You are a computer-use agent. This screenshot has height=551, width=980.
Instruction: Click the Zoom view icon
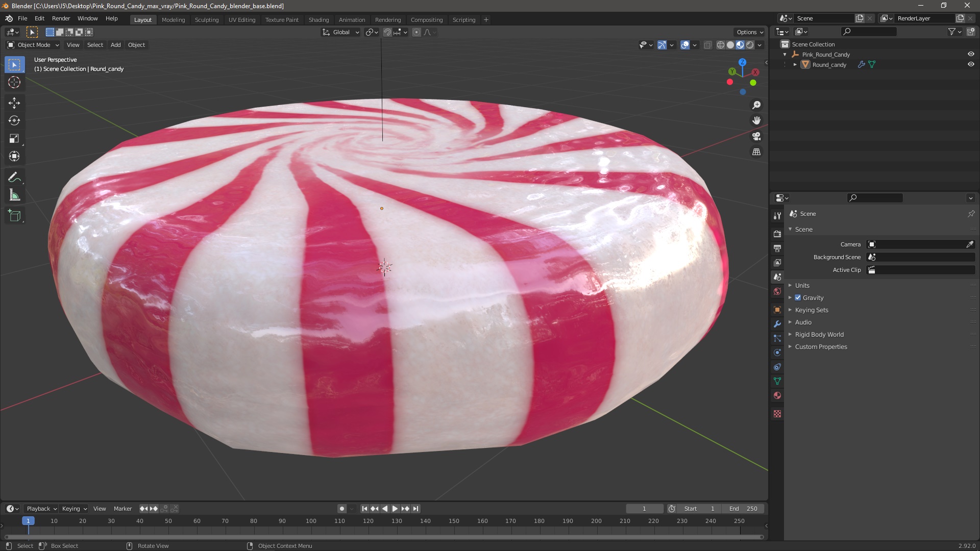[756, 105]
